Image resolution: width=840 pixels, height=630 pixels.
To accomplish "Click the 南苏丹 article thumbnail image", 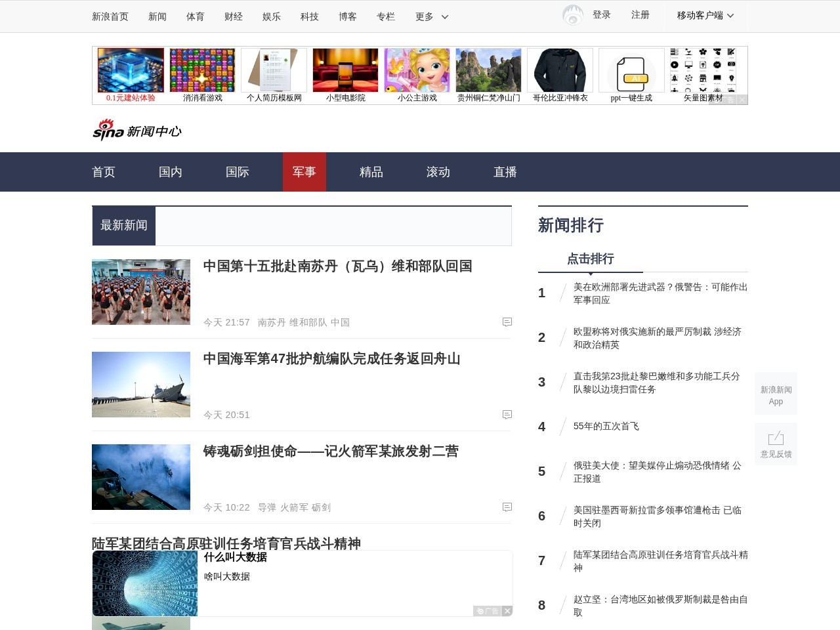I will (x=141, y=291).
